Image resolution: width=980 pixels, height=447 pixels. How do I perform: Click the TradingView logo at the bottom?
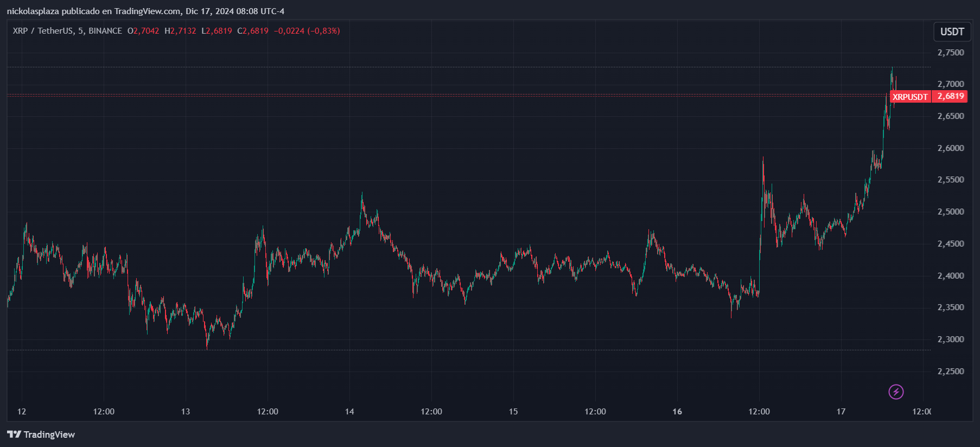point(41,435)
